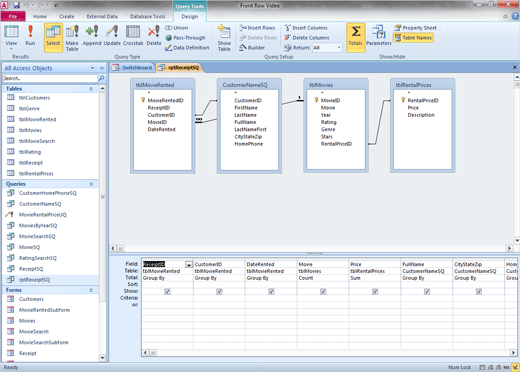This screenshot has width=520, height=372.
Task: Switch to the Database Tools tab
Action: [147, 16]
